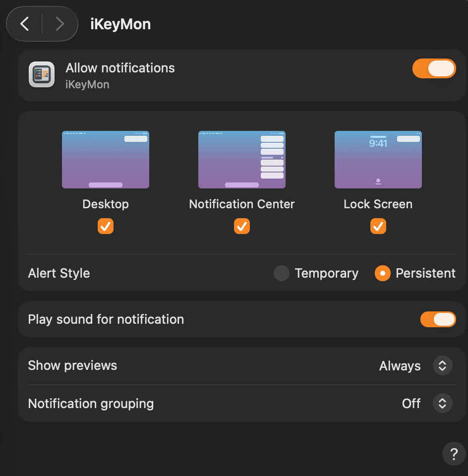Select the Persistent alert style
This screenshot has height=476, width=468.
(x=383, y=273)
